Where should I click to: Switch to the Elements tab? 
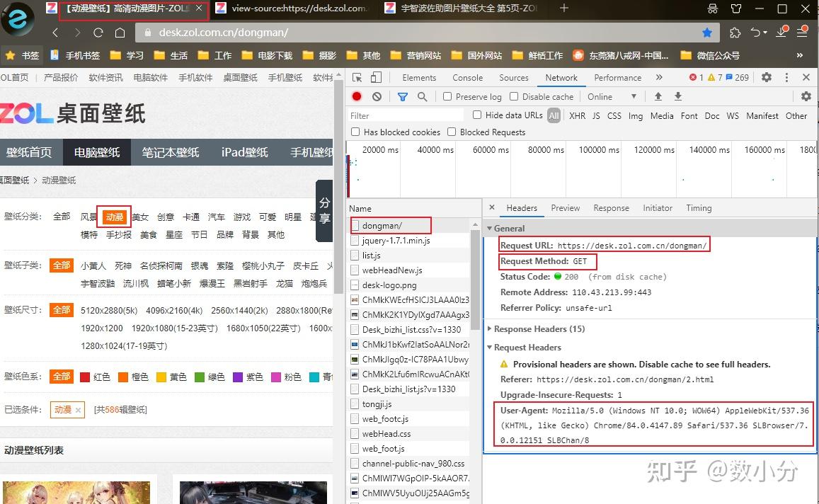click(x=419, y=77)
